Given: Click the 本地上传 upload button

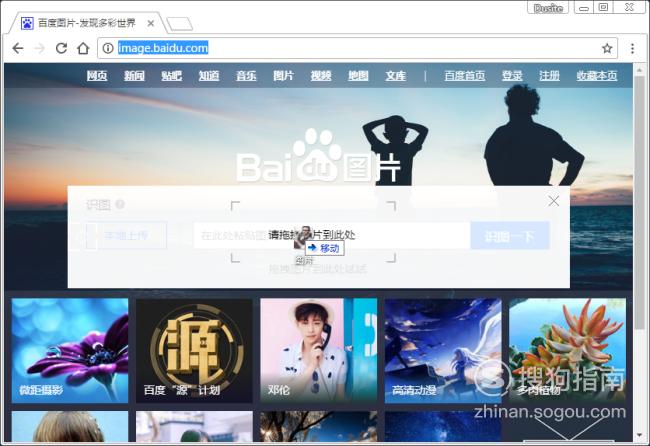Looking at the screenshot, I should coord(126,235).
